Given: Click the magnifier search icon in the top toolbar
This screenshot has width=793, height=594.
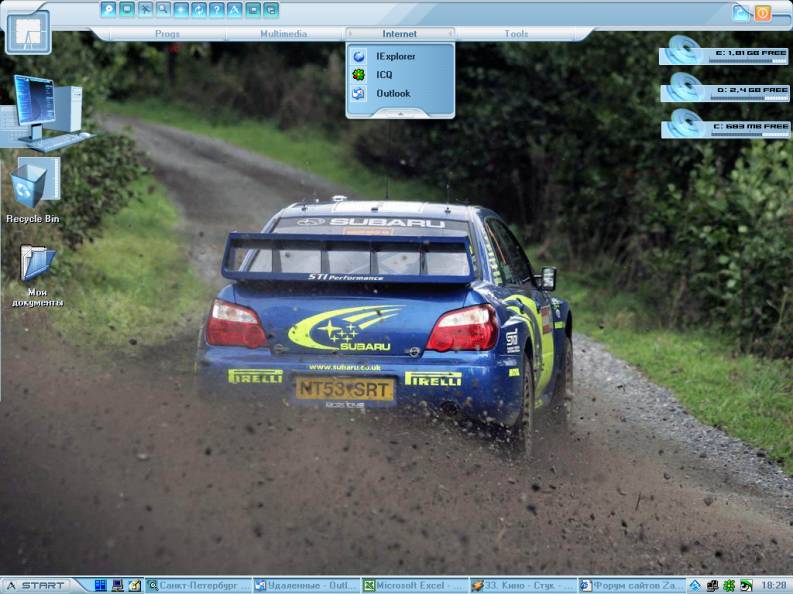Looking at the screenshot, I should click(163, 10).
